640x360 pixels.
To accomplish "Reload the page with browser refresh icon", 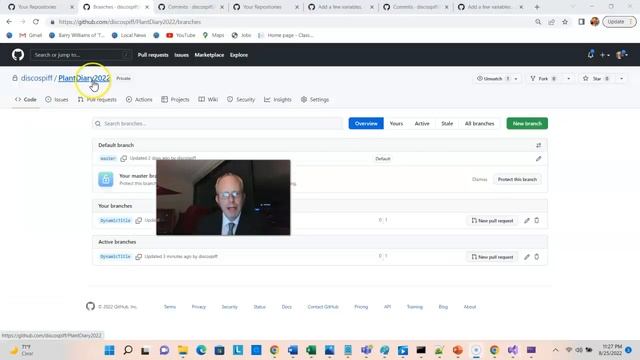I will [x=36, y=22].
